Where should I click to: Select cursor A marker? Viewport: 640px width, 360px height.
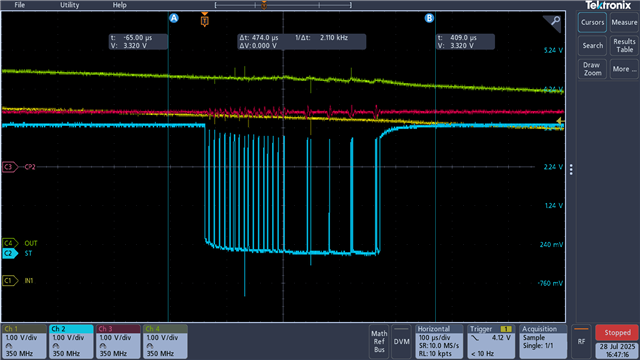[174, 18]
